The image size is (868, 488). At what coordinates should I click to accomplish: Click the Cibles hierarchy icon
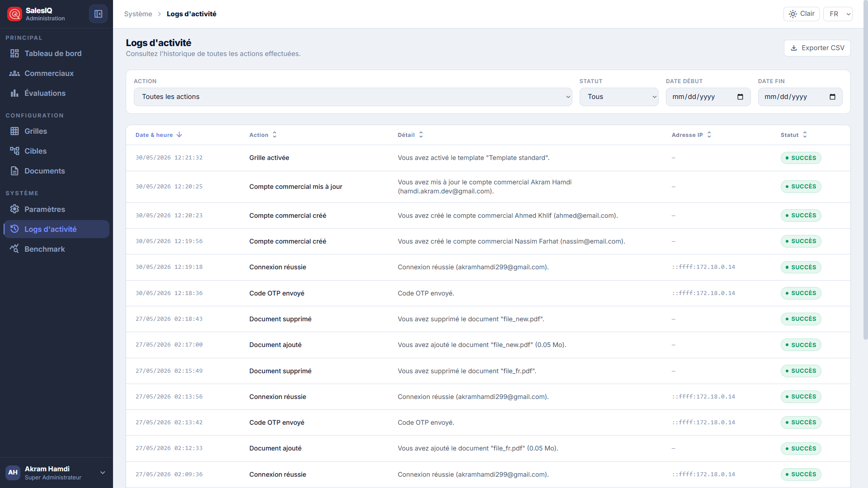(x=14, y=151)
